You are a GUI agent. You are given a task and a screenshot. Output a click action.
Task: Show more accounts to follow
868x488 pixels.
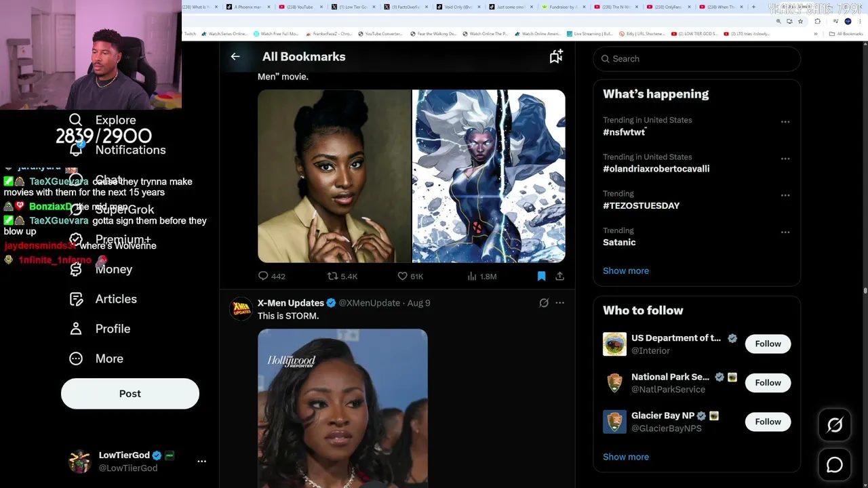coord(626,457)
